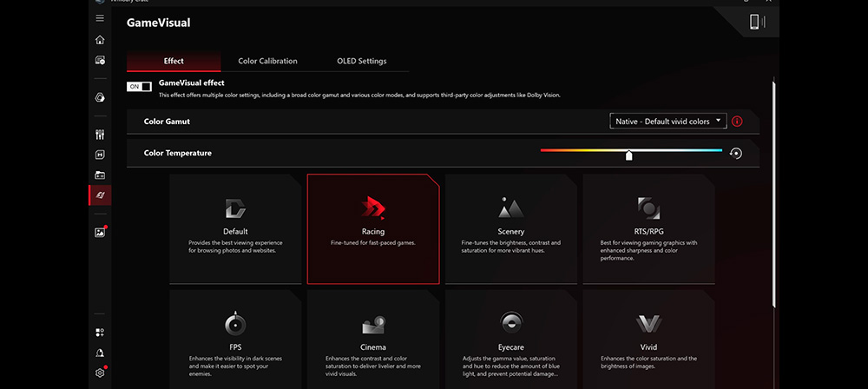Select the RTS/RPG visual mode card

(x=648, y=229)
